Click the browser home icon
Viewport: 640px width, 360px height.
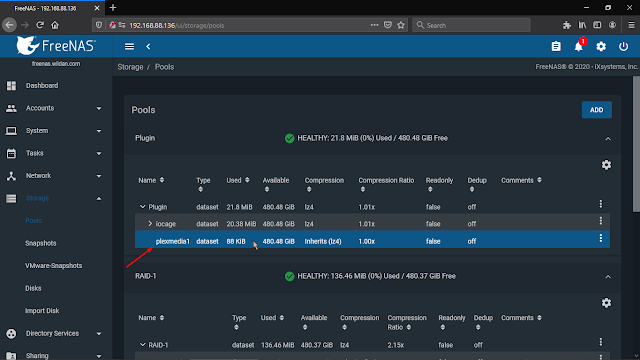(x=55, y=25)
